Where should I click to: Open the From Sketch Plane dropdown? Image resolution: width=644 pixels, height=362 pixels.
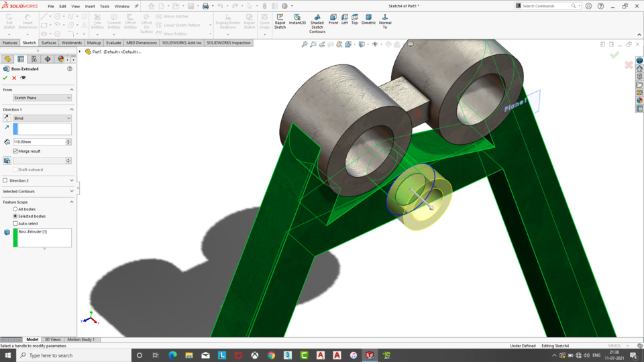click(x=42, y=98)
